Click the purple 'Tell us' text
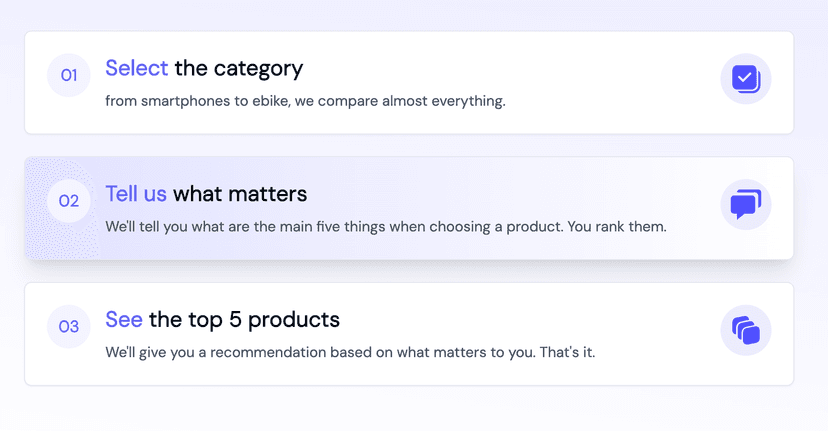This screenshot has width=828, height=431. (136, 193)
